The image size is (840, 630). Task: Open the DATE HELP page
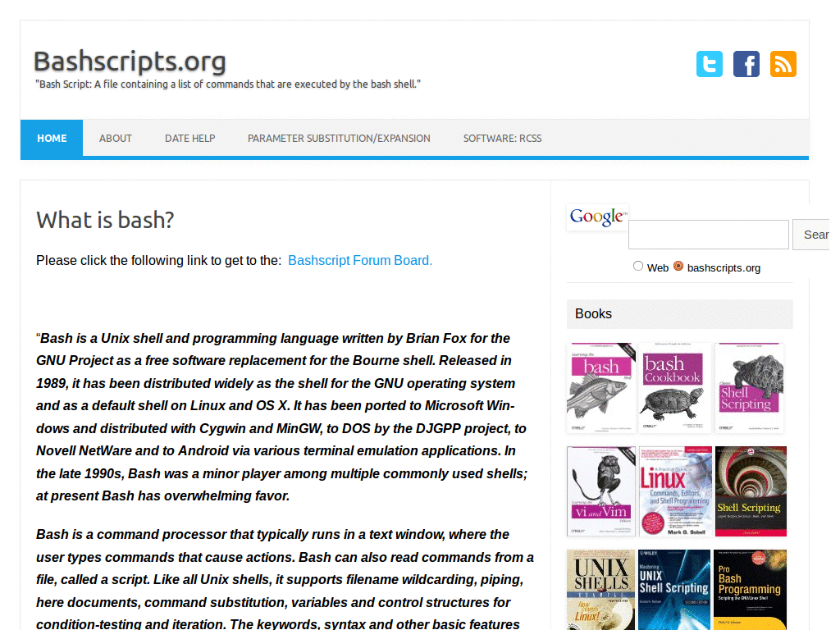pos(189,138)
